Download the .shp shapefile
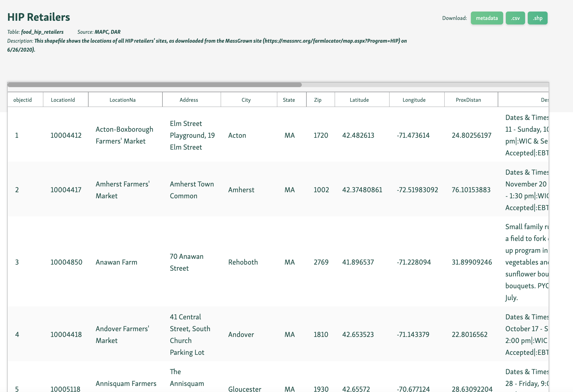Screen dimensions: 573x392 (538, 18)
